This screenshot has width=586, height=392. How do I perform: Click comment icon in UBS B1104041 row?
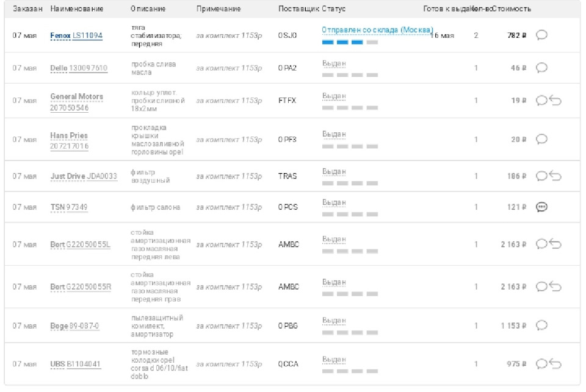[541, 364]
